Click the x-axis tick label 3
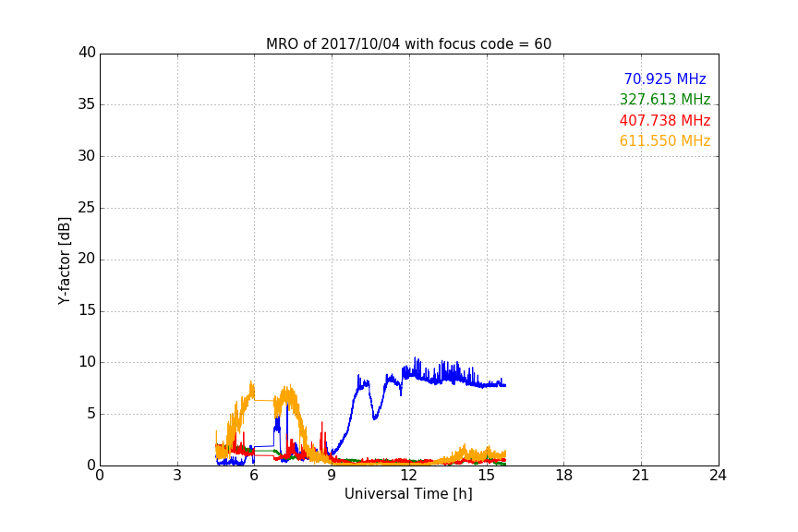The image size is (798, 532). tap(177, 476)
